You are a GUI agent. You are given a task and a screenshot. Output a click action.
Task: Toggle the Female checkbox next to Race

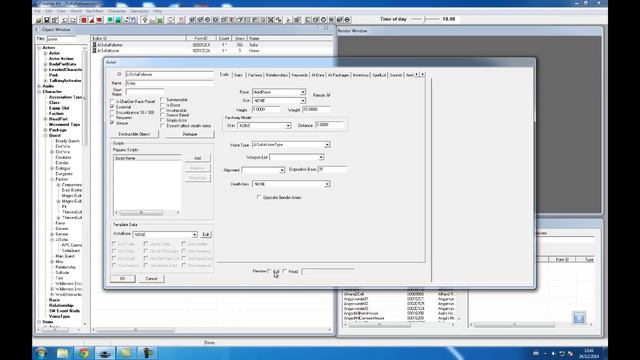[329, 95]
